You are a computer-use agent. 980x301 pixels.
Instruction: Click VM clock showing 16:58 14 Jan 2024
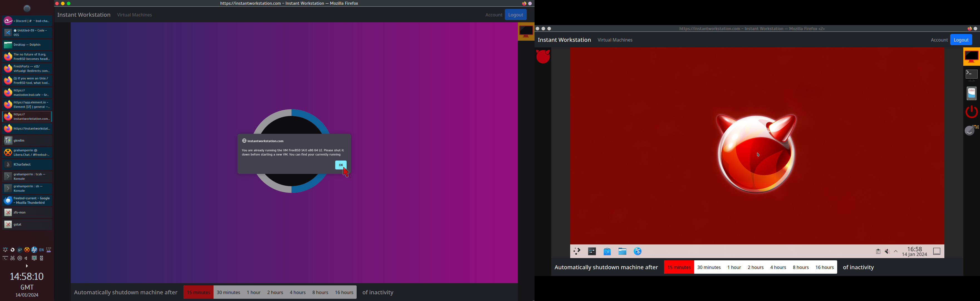click(914, 252)
